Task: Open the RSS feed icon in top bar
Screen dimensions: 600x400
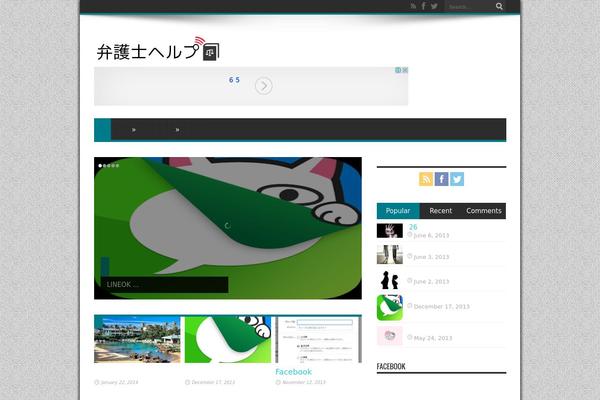Action: point(413,6)
